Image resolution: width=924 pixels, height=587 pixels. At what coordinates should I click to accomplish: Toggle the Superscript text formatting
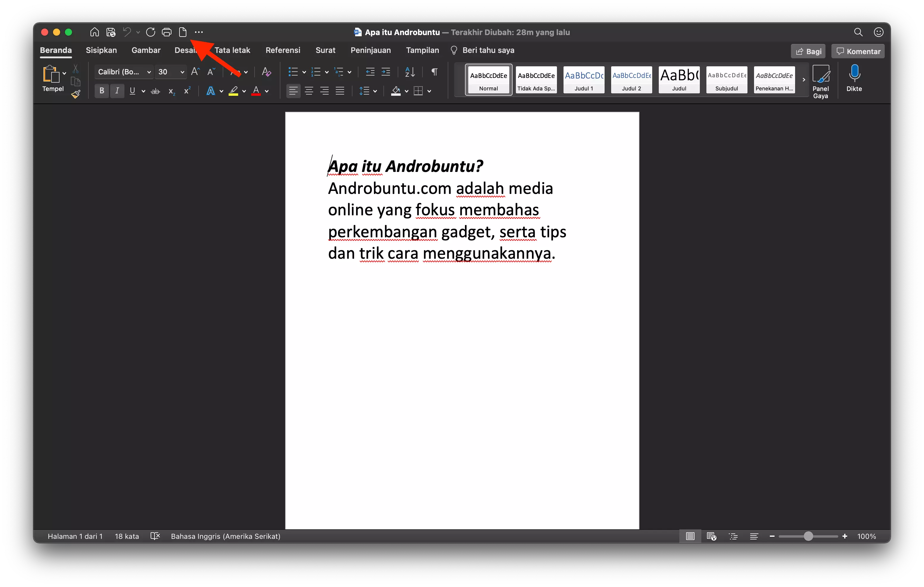(187, 91)
